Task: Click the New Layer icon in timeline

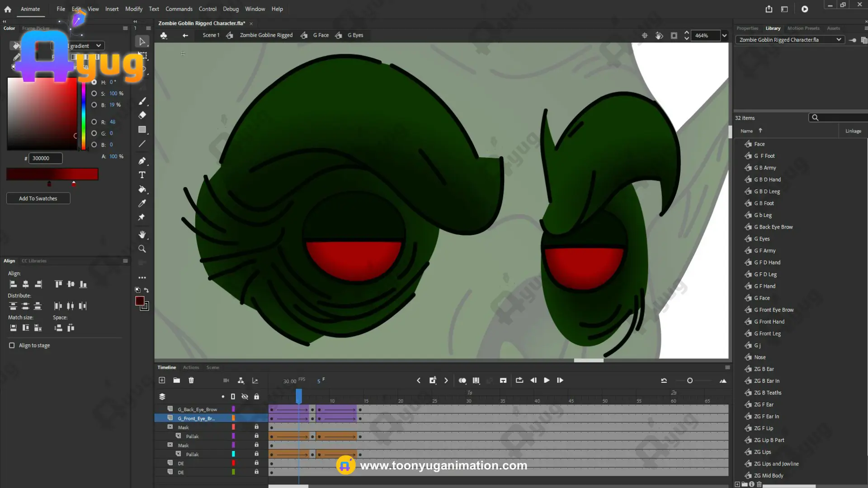Action: point(162,380)
